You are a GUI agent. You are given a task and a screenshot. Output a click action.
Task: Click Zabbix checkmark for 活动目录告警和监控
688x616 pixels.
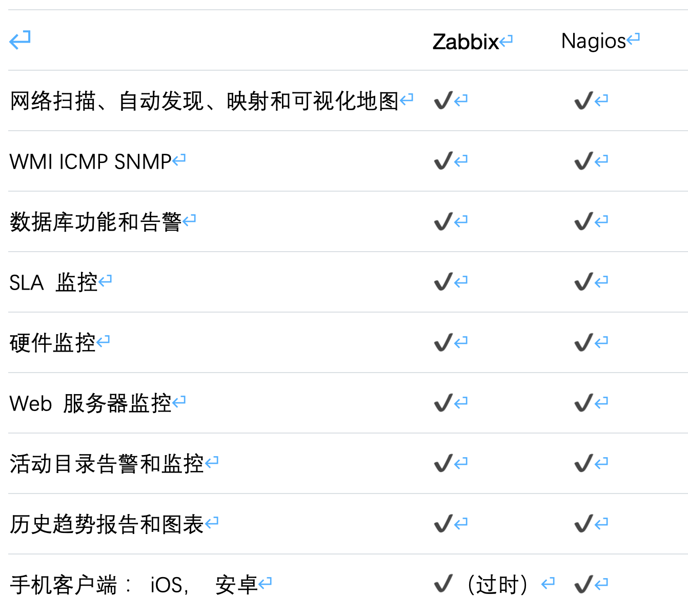click(443, 463)
